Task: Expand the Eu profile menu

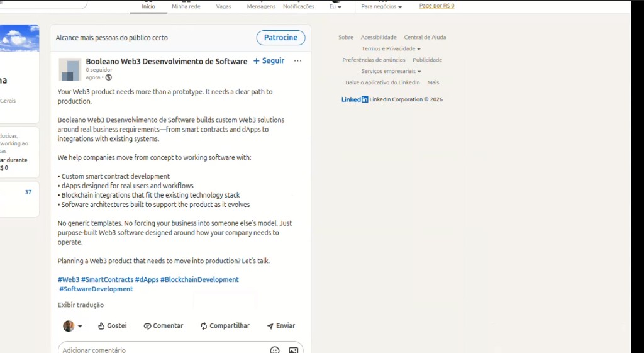Action: click(x=335, y=6)
